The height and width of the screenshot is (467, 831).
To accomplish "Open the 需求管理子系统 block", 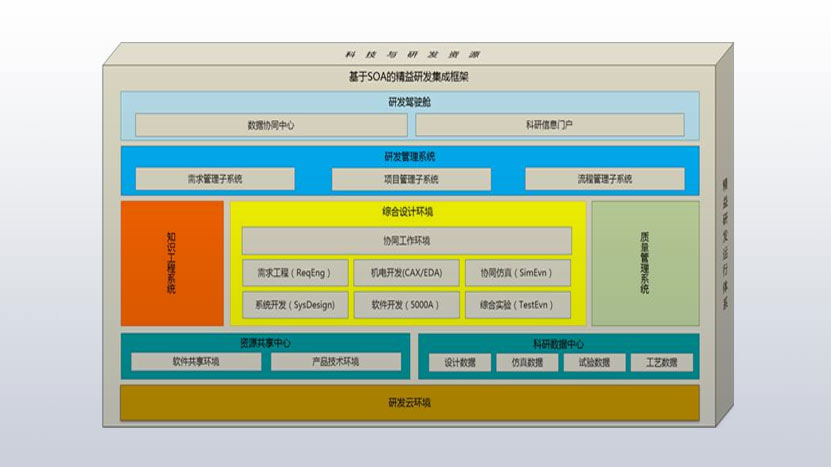I will pyautogui.click(x=215, y=179).
